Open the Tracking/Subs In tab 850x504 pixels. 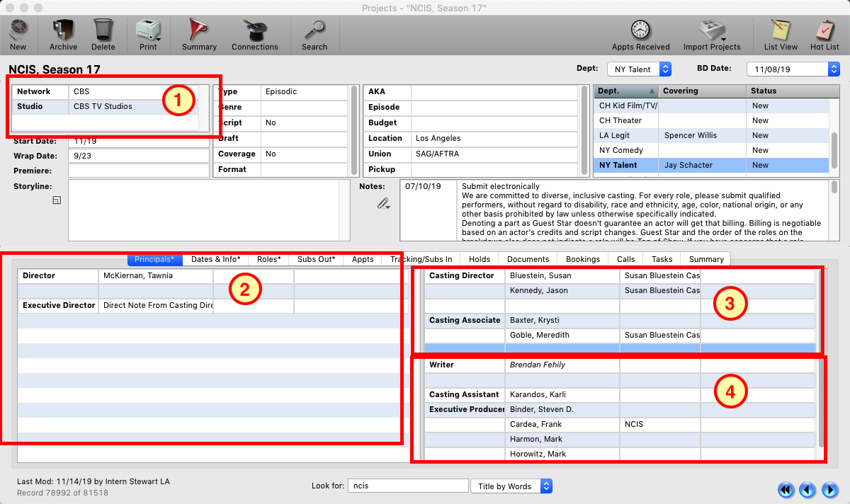pos(421,259)
